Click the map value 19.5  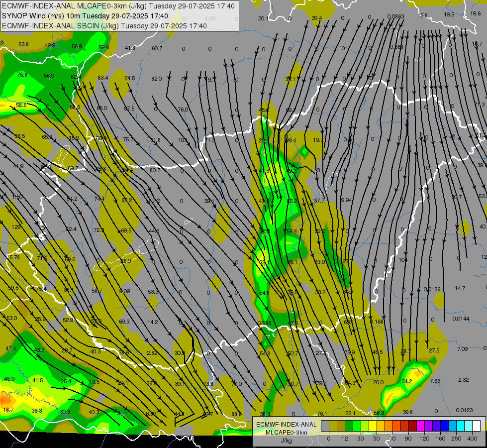pyautogui.click(x=449, y=14)
